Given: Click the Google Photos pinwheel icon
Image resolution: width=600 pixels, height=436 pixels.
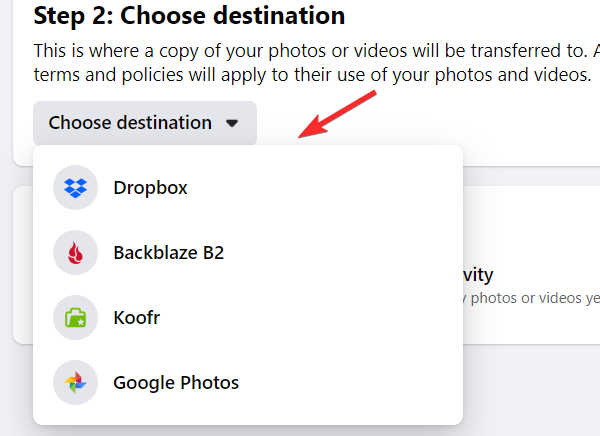Looking at the screenshot, I should (75, 383).
